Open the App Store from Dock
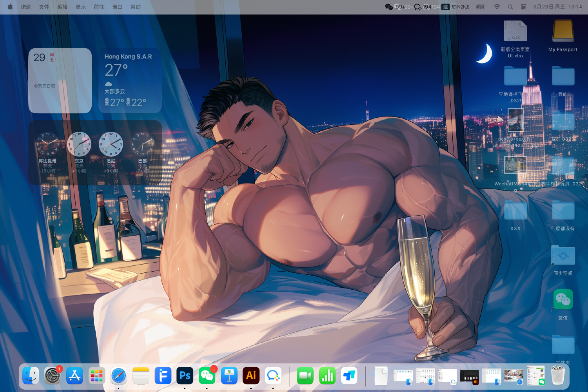 [x=74, y=376]
